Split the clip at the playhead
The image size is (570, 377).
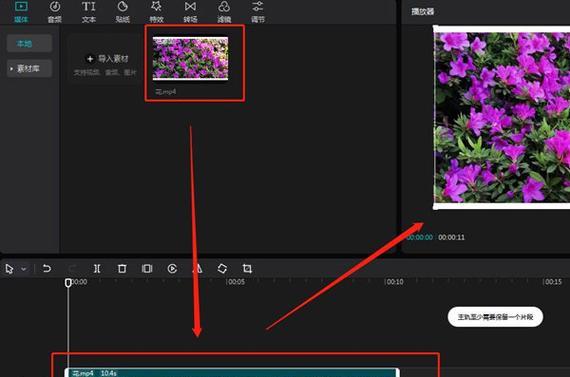tap(97, 269)
